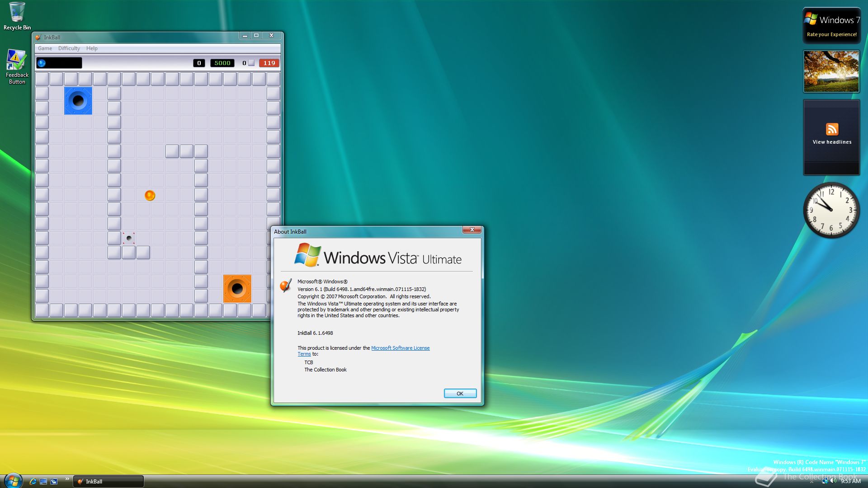
Task: Click the blue hole in the InkBall board
Action: (x=78, y=101)
